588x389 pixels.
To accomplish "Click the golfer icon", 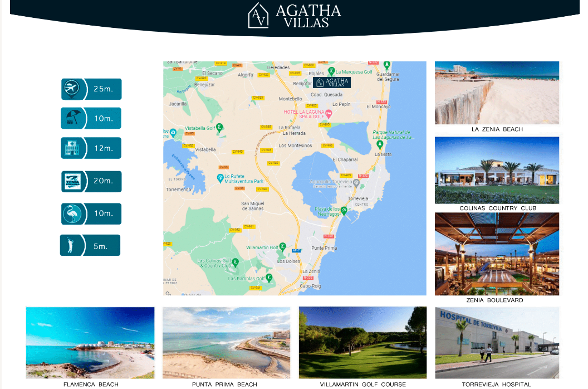I will click(70, 245).
